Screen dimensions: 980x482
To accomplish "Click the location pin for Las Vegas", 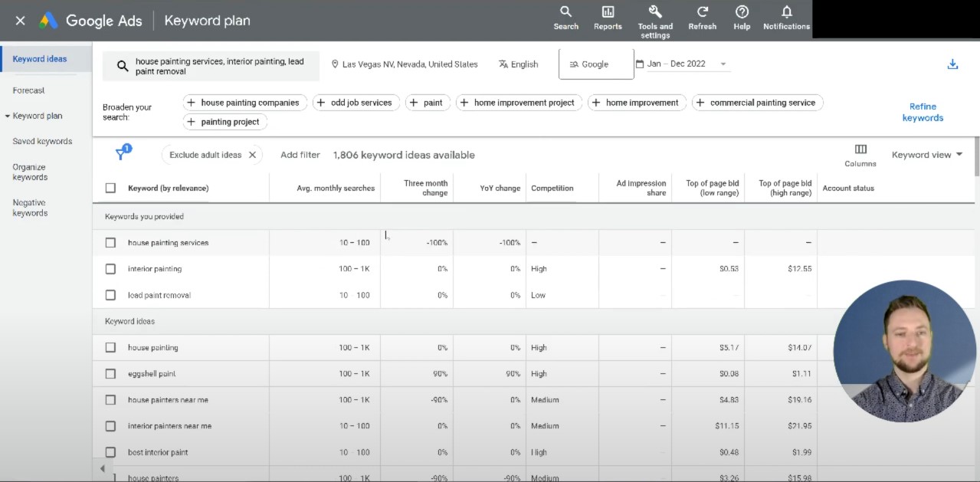I will coord(335,64).
